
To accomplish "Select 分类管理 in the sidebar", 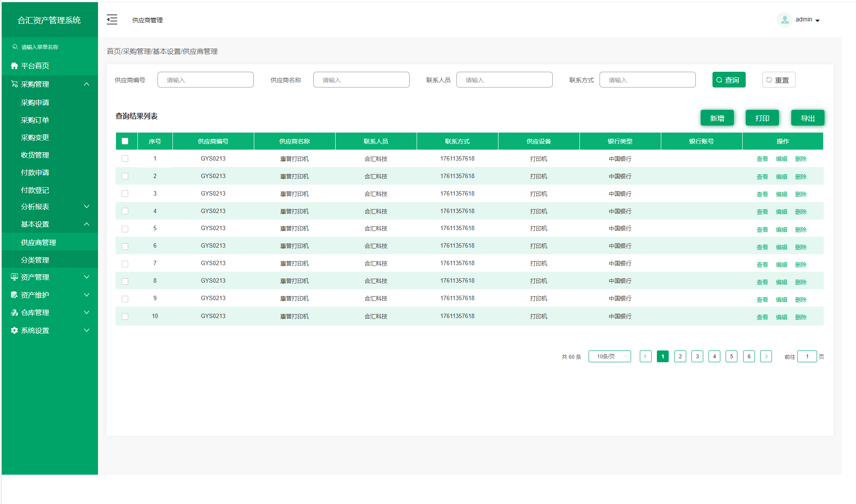I will point(35,260).
